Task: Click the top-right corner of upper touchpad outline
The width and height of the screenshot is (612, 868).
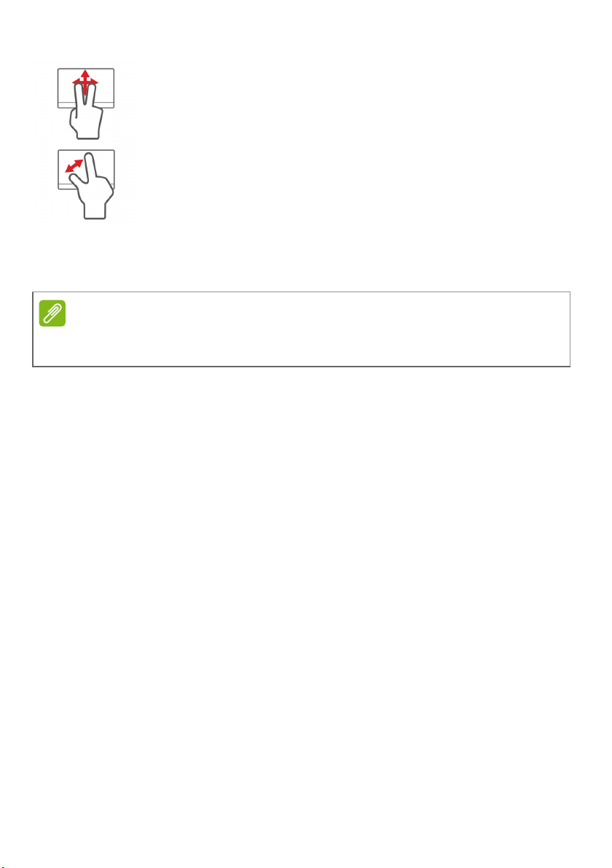Action: tap(114, 69)
